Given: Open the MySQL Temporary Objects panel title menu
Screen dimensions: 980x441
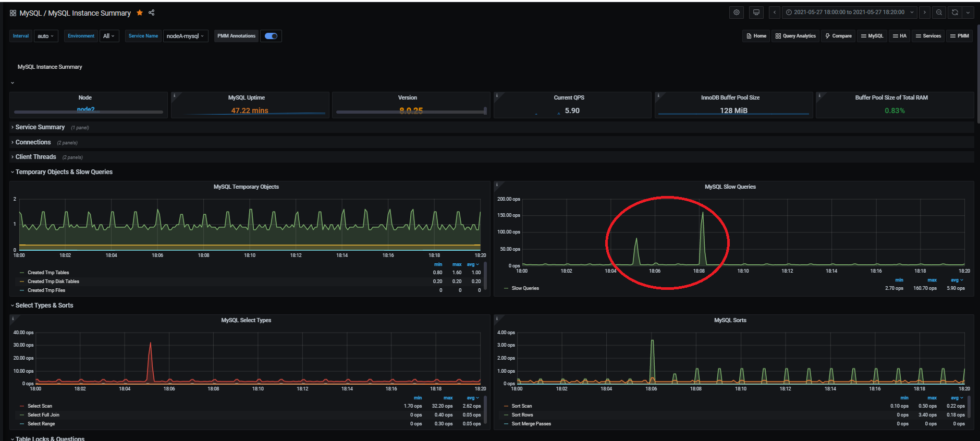Looking at the screenshot, I should coord(246,187).
